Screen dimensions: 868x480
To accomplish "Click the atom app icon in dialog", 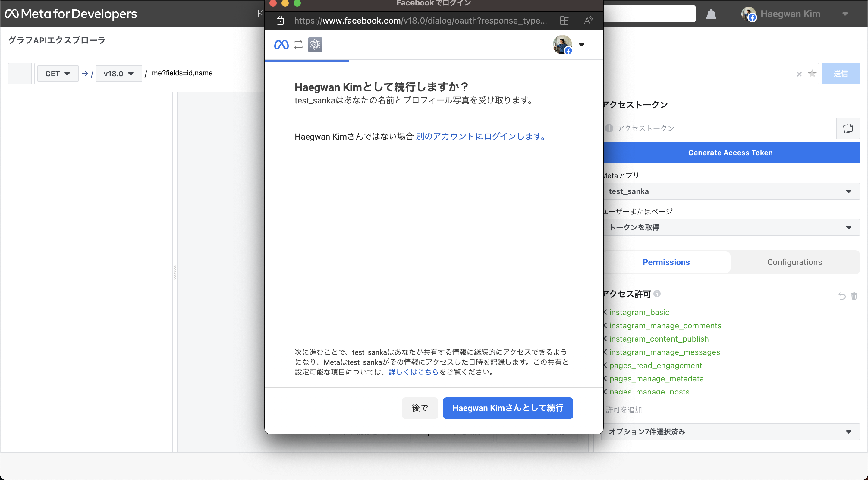I will click(315, 45).
